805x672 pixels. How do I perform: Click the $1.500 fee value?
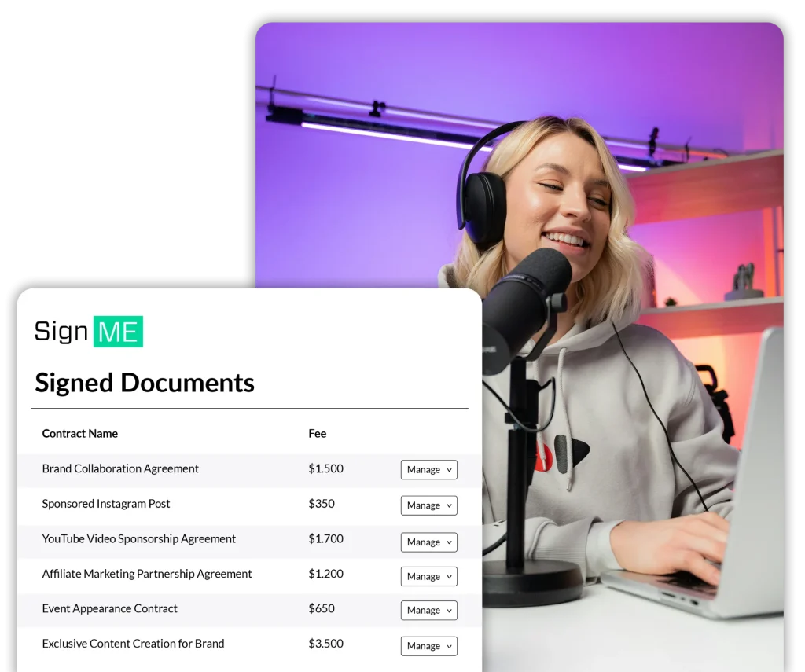point(325,468)
